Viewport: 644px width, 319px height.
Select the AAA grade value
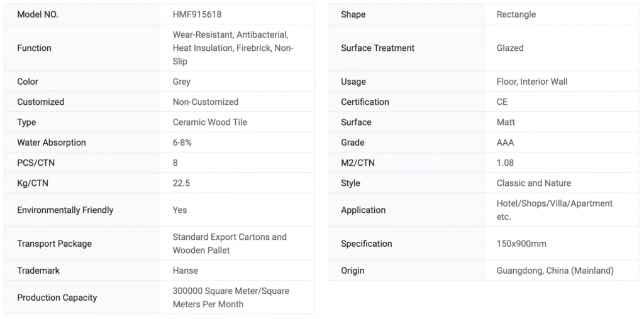click(x=505, y=143)
